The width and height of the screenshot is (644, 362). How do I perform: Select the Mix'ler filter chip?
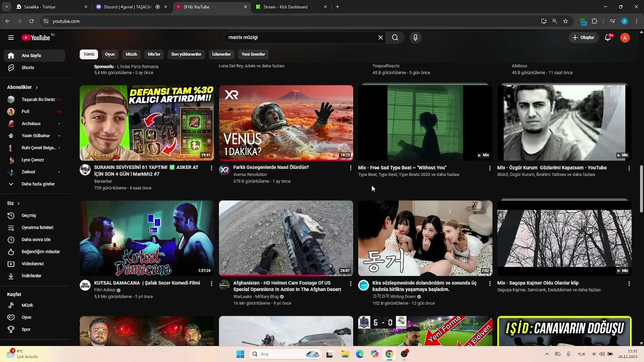154,54
